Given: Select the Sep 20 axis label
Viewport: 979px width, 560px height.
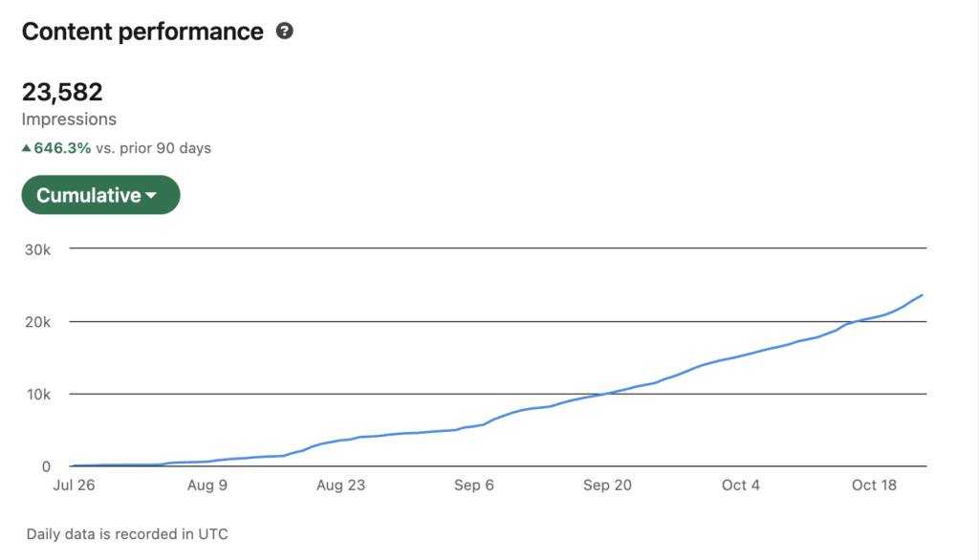Looking at the screenshot, I should click(608, 485).
